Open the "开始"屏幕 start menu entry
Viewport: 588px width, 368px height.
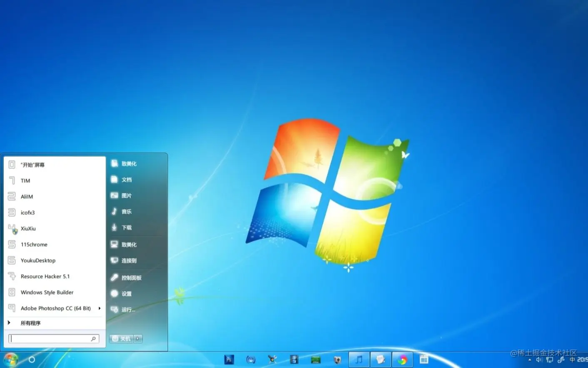point(55,165)
